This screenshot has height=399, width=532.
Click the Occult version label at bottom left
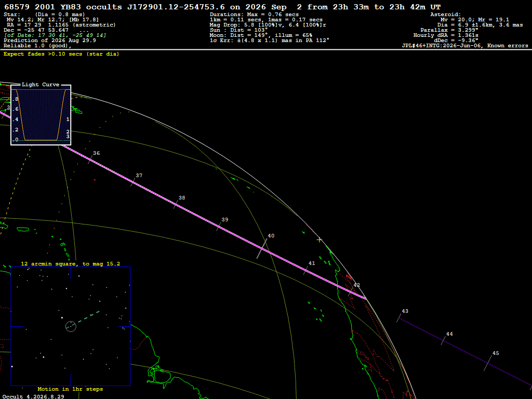click(x=33, y=396)
